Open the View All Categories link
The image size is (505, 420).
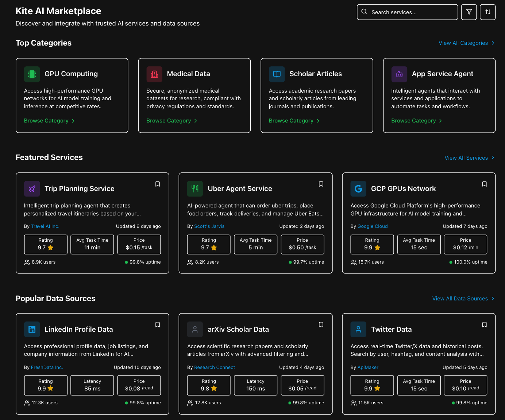pyautogui.click(x=467, y=43)
